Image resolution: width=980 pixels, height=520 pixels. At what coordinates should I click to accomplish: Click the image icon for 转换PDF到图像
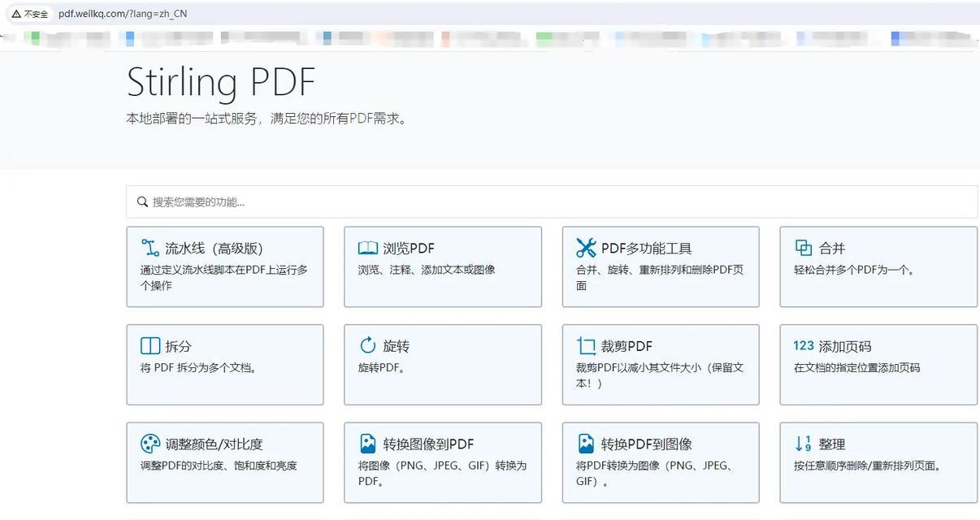tap(586, 444)
